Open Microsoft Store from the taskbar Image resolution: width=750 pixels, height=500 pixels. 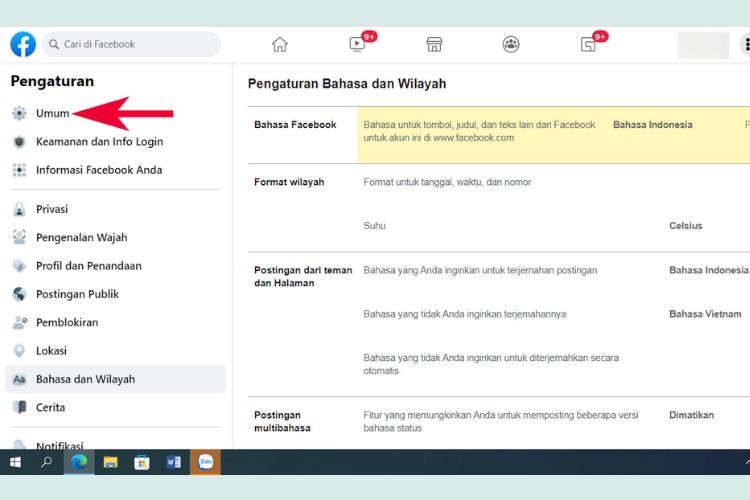pos(142,462)
